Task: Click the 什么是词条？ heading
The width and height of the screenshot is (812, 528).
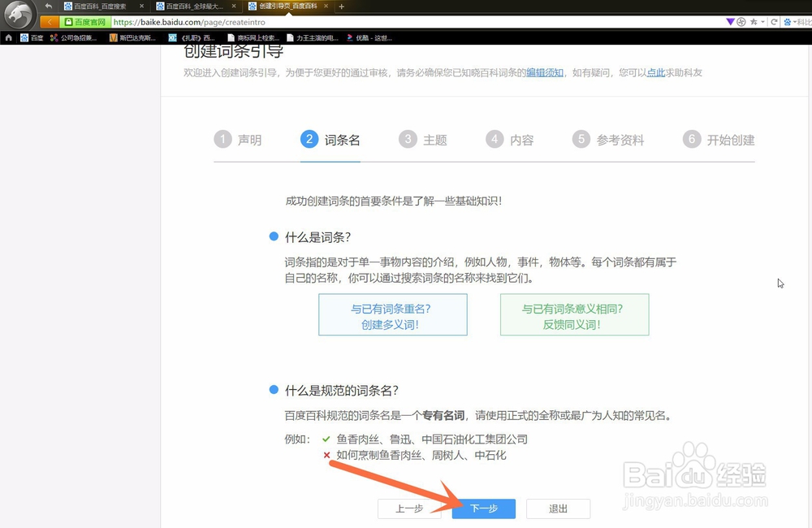Action: click(x=318, y=237)
